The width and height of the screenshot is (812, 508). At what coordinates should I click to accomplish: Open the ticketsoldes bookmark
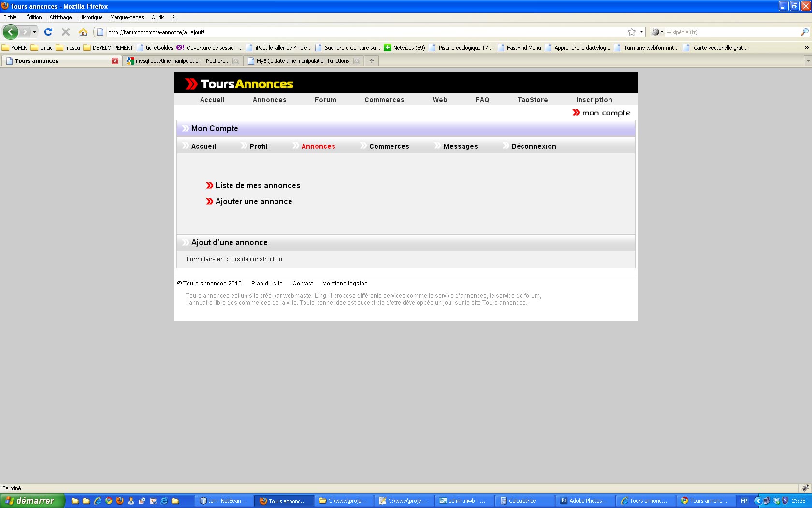[x=155, y=48]
